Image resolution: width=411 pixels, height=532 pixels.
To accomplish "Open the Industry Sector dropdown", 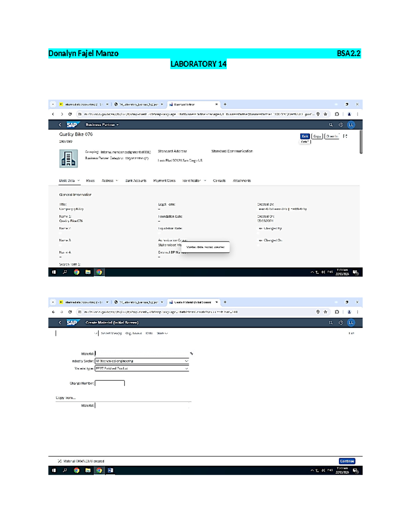I will tap(186, 361).
